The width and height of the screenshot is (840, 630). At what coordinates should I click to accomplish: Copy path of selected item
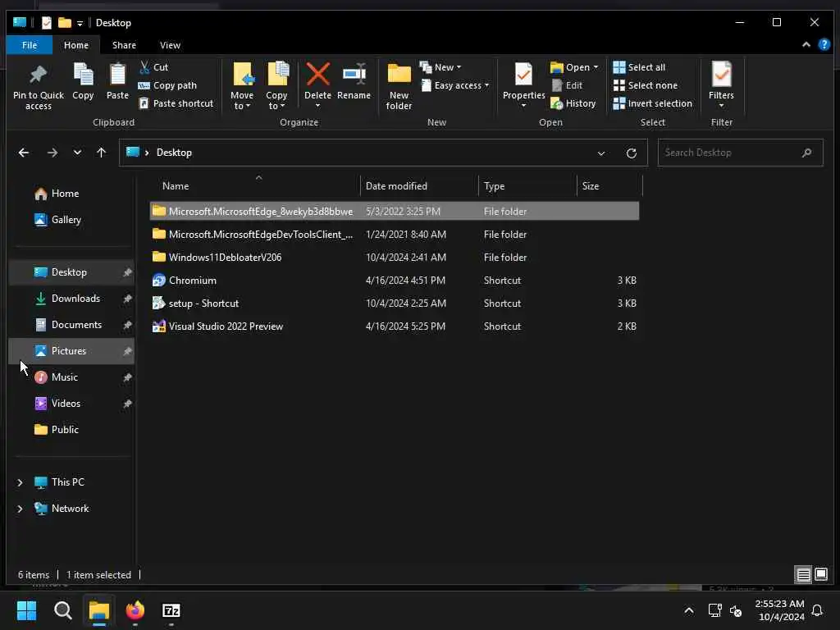167,85
